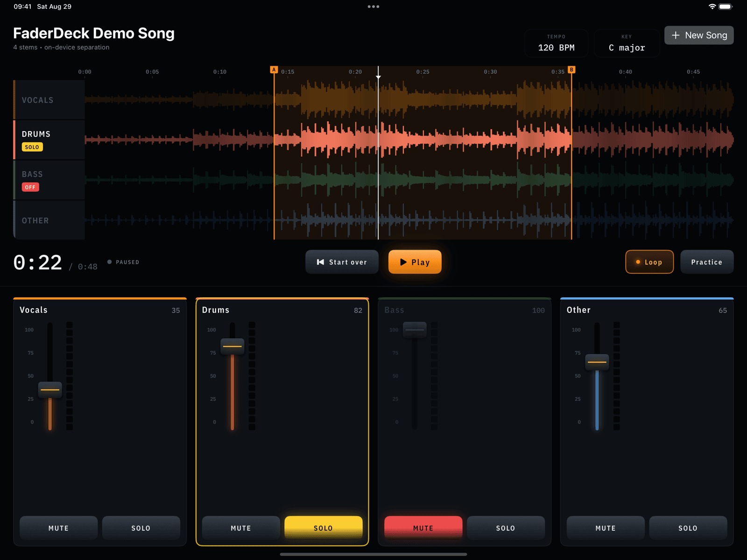Grab the Other fader handle

pyautogui.click(x=597, y=362)
